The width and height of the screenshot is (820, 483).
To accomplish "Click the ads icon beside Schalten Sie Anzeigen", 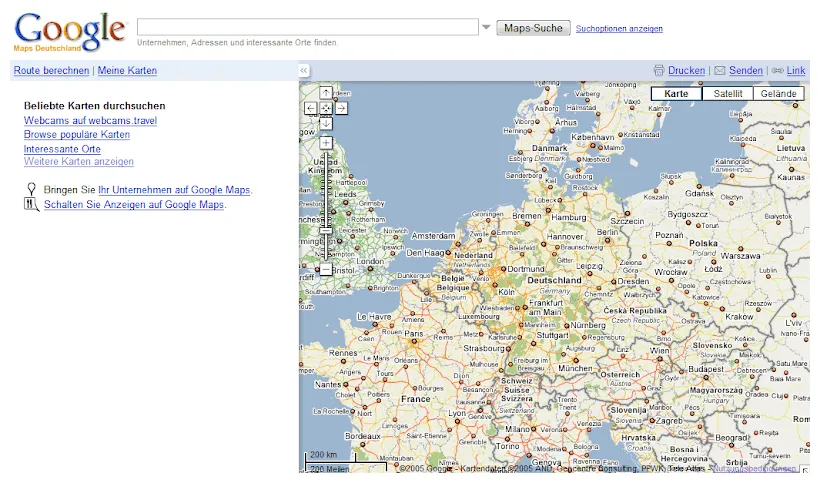I will tap(31, 204).
